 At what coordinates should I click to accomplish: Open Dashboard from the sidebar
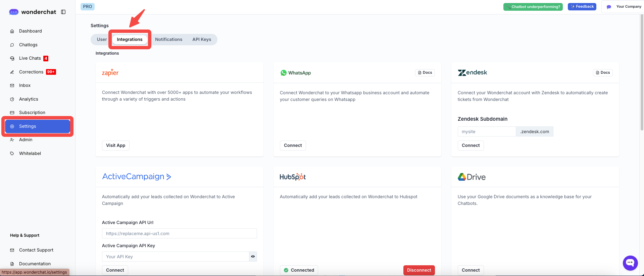coord(30,31)
